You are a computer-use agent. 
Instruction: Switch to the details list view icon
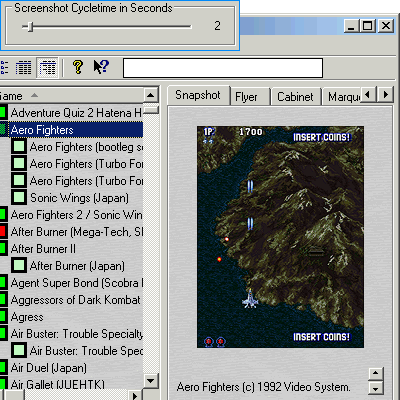pos(24,68)
